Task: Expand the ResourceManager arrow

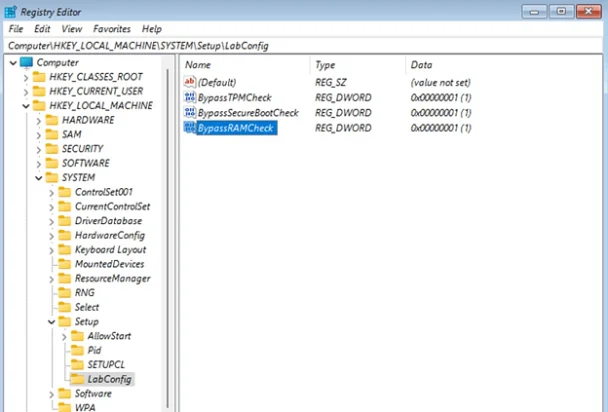Action: 51,279
